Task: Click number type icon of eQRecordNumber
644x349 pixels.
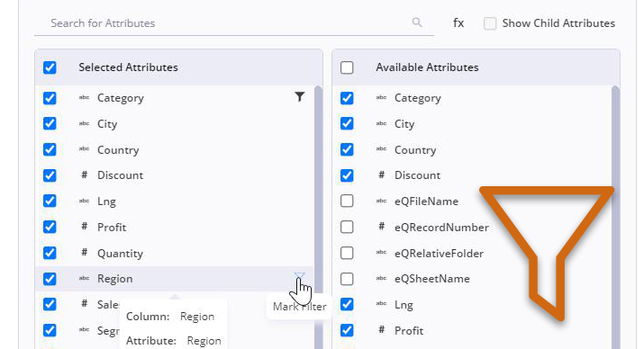Action: pyautogui.click(x=382, y=227)
